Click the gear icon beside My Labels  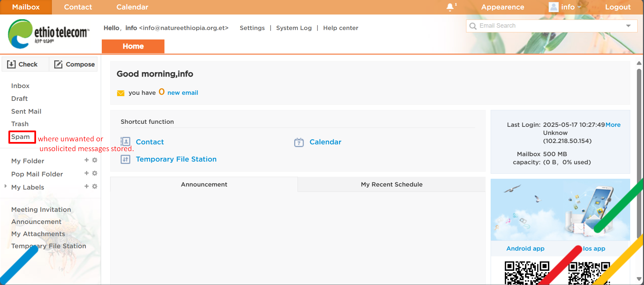pos(95,187)
